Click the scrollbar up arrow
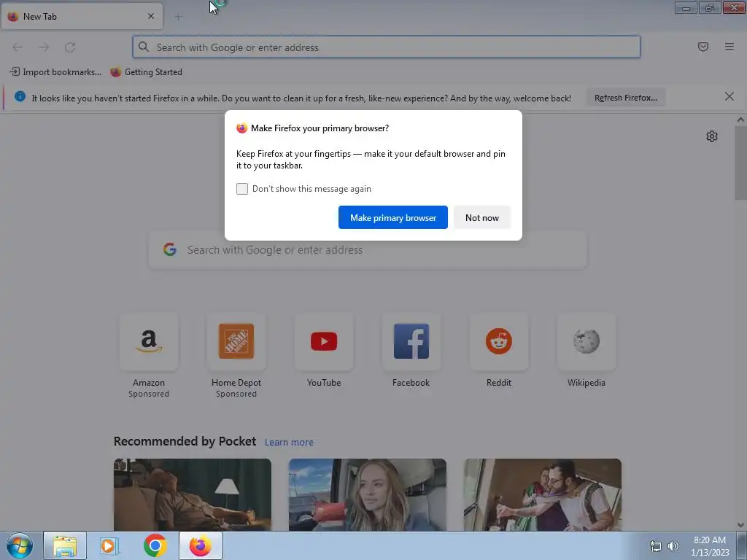The width and height of the screenshot is (747, 560). pyautogui.click(x=740, y=120)
